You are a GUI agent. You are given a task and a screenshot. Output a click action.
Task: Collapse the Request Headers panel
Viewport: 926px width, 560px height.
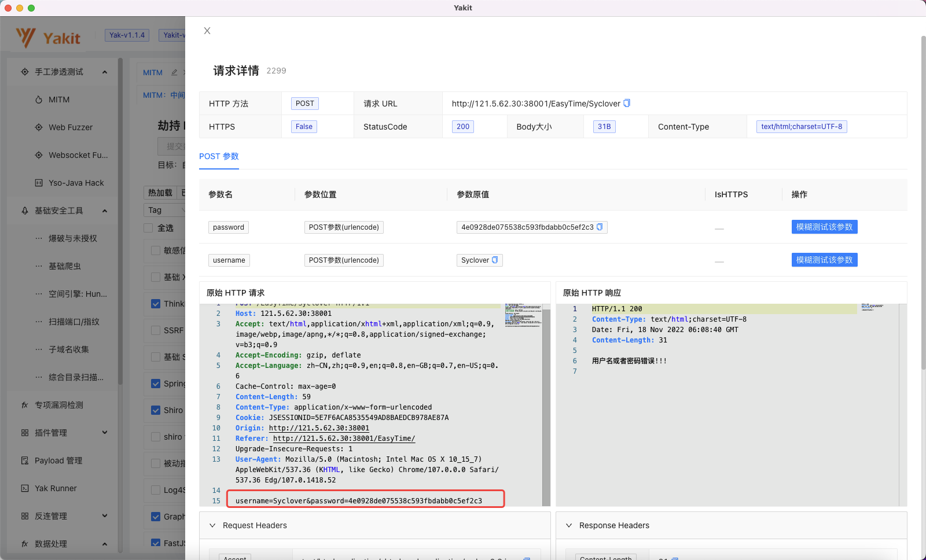click(212, 525)
